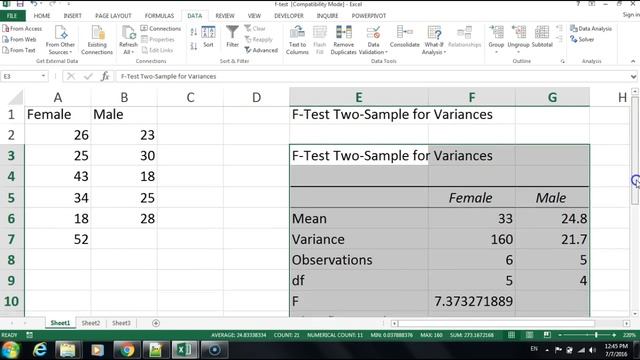This screenshot has width=640, height=360.
Task: Open the FILE tab
Action: [12, 16]
